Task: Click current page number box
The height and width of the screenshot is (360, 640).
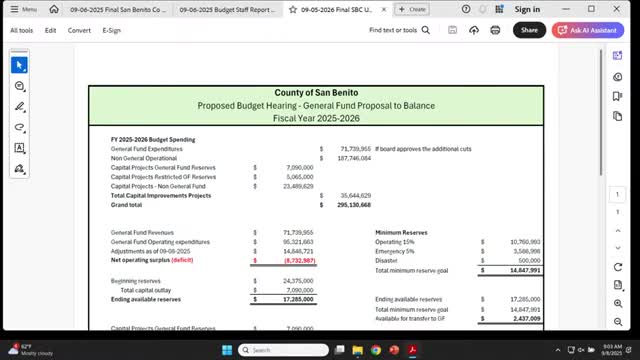Action: pyautogui.click(x=617, y=194)
